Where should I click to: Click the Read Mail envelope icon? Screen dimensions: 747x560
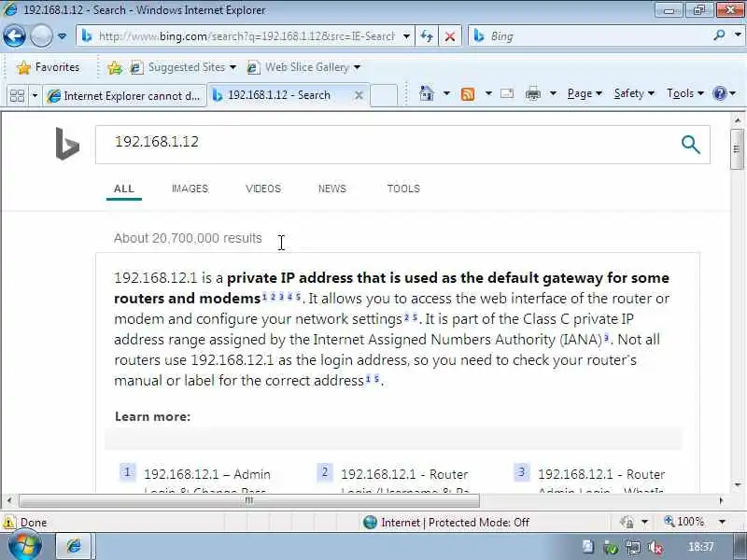point(507,93)
